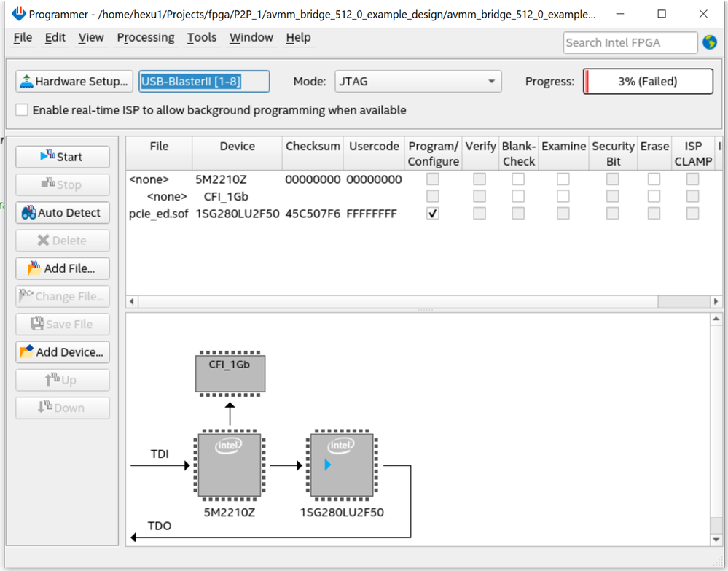Toggle Erase for 5M2210Z row
This screenshot has height=571, width=728.
click(654, 179)
